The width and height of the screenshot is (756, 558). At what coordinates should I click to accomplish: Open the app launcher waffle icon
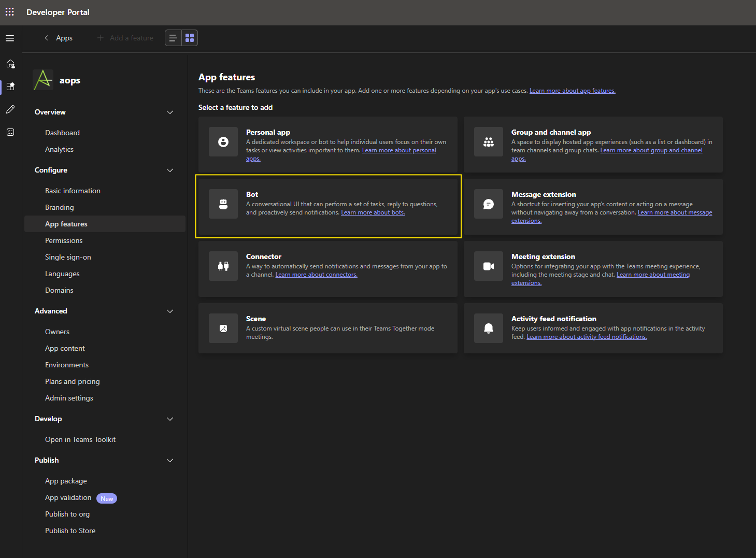[10, 12]
